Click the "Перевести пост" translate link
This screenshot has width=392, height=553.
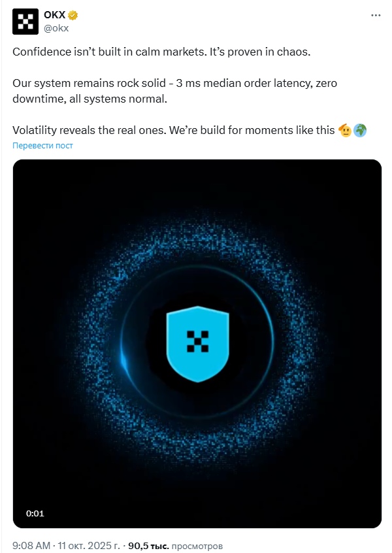(42, 145)
